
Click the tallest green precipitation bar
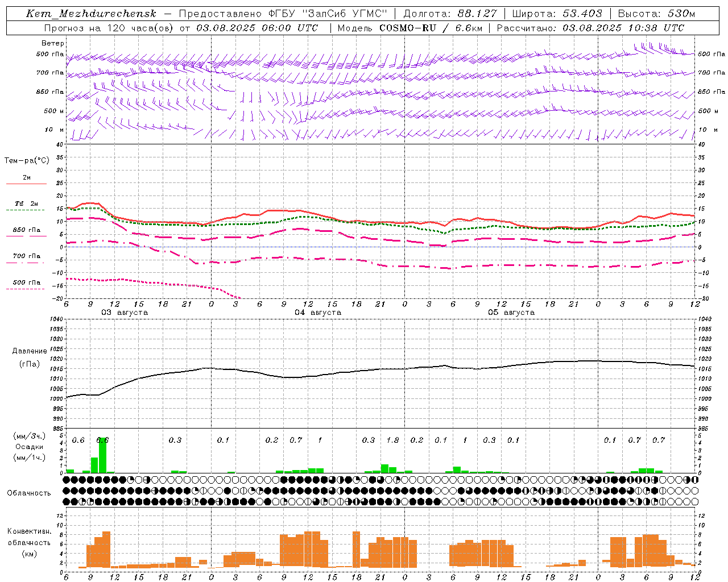(x=102, y=455)
